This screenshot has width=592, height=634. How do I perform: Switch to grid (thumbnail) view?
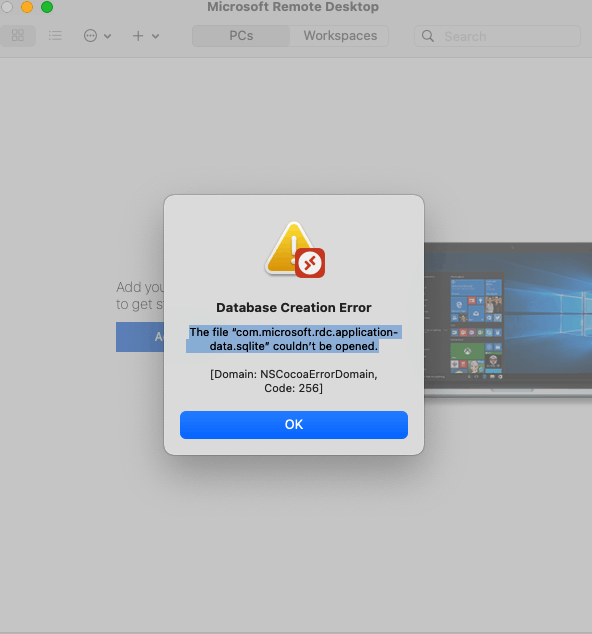click(18, 36)
